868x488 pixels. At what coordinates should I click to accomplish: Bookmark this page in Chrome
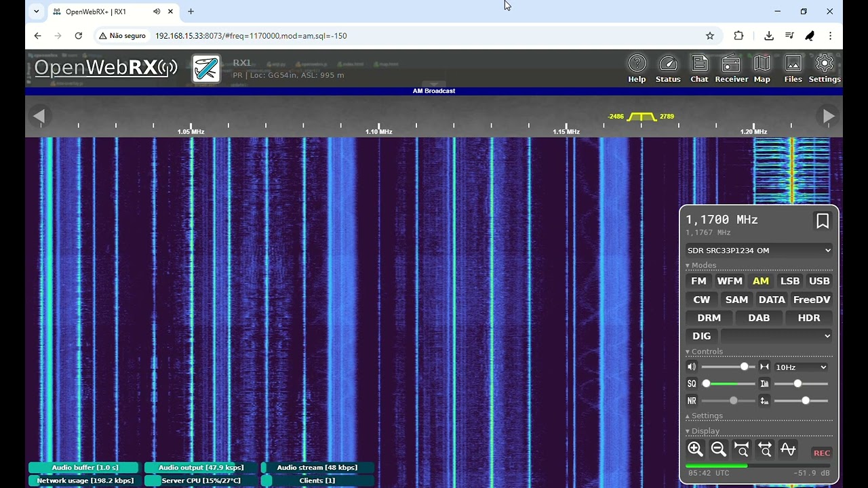tap(710, 36)
